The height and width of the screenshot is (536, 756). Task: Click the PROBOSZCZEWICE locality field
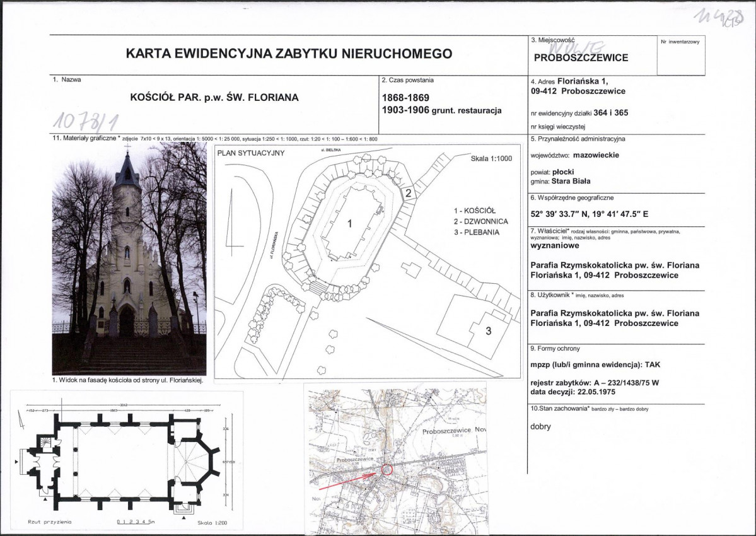pos(581,58)
